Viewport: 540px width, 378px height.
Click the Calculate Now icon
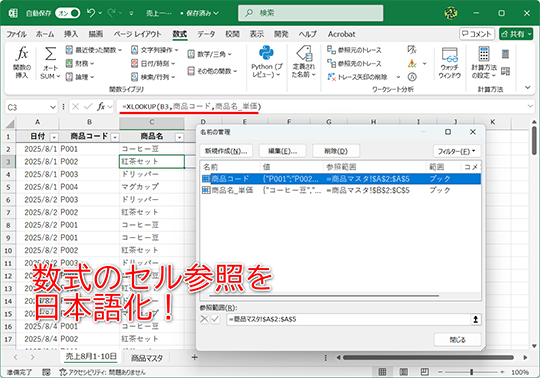click(x=505, y=54)
